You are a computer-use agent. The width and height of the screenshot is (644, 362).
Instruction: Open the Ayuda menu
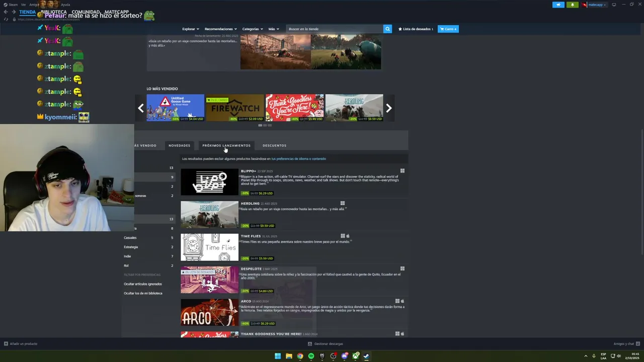[65, 5]
